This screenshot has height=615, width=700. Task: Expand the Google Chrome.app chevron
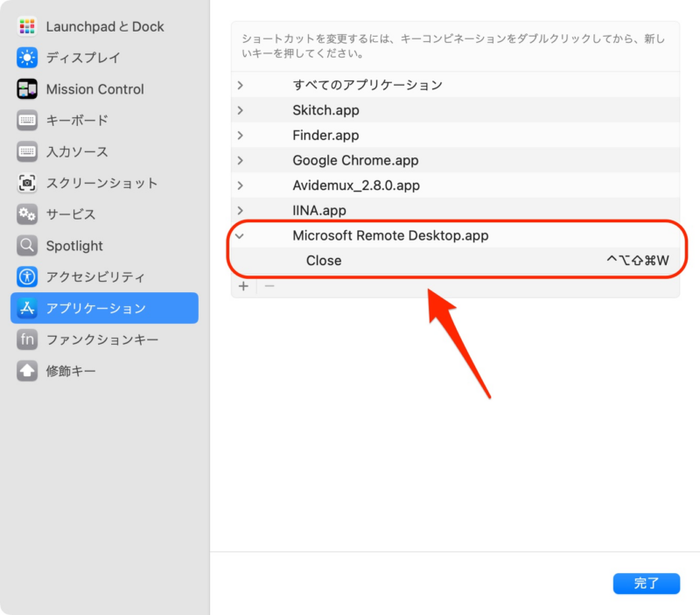point(241,160)
